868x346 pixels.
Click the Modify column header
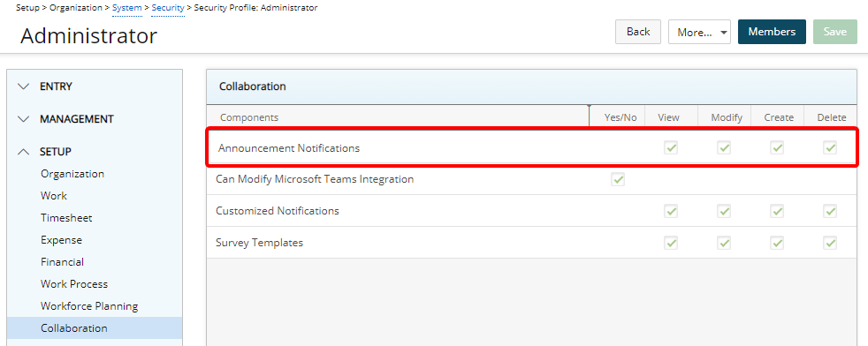point(727,117)
